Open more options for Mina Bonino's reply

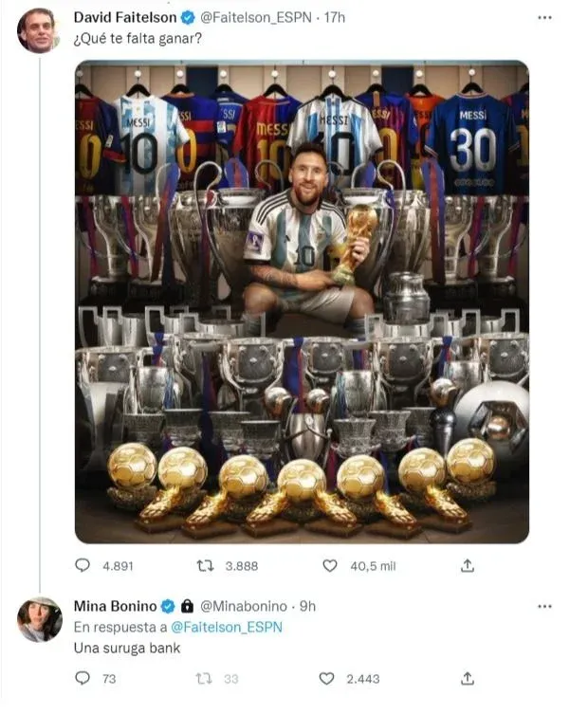click(x=544, y=606)
